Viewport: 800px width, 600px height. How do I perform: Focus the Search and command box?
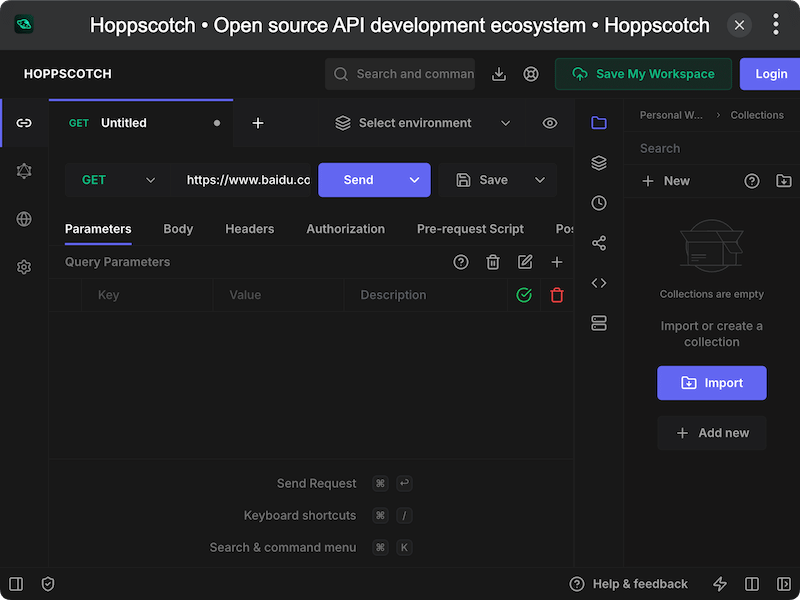400,74
